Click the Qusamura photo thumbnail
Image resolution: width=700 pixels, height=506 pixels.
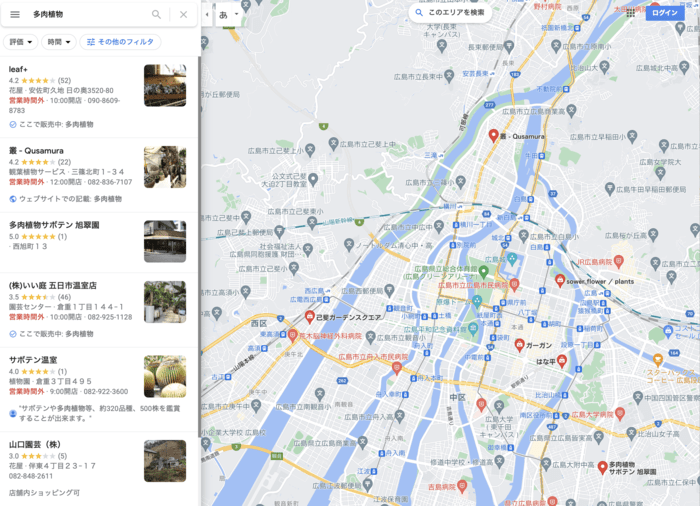(x=165, y=167)
